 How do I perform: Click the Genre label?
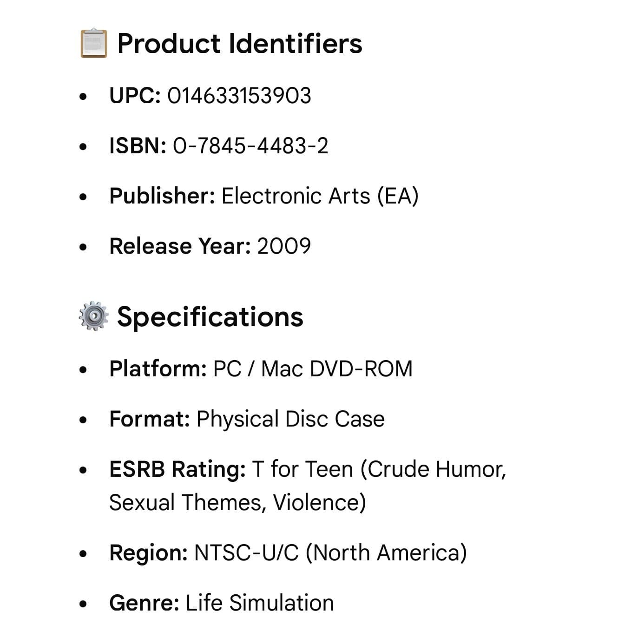[x=145, y=603]
